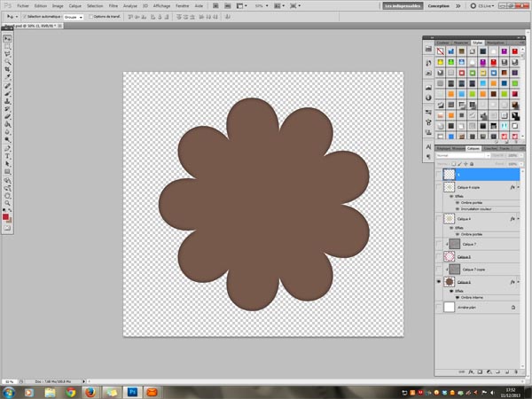Screen dimensions: 532x399
Task: Select the Les indispensables workspace
Action: [403, 6]
